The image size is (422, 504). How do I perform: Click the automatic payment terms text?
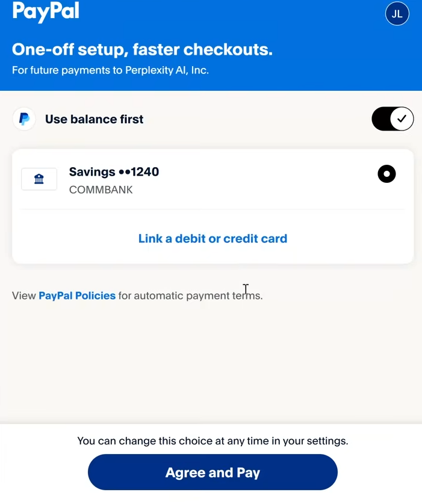tap(199, 296)
